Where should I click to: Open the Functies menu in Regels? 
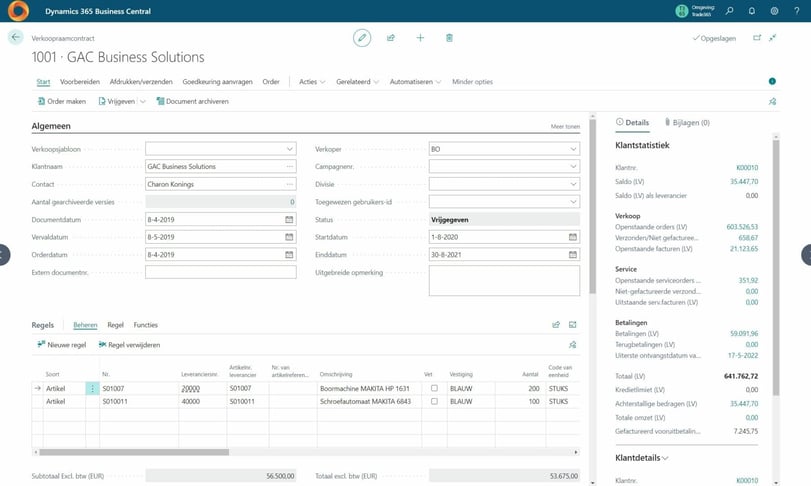click(x=145, y=325)
